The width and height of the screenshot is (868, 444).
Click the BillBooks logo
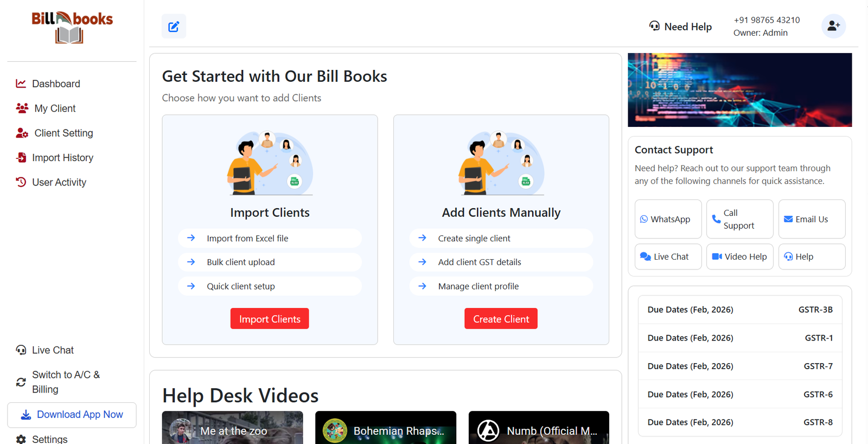pyautogui.click(x=72, y=27)
